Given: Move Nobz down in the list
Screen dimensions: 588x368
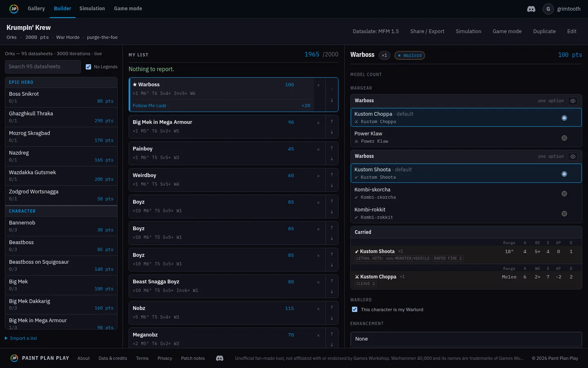Looking at the screenshot, I should (332, 318).
